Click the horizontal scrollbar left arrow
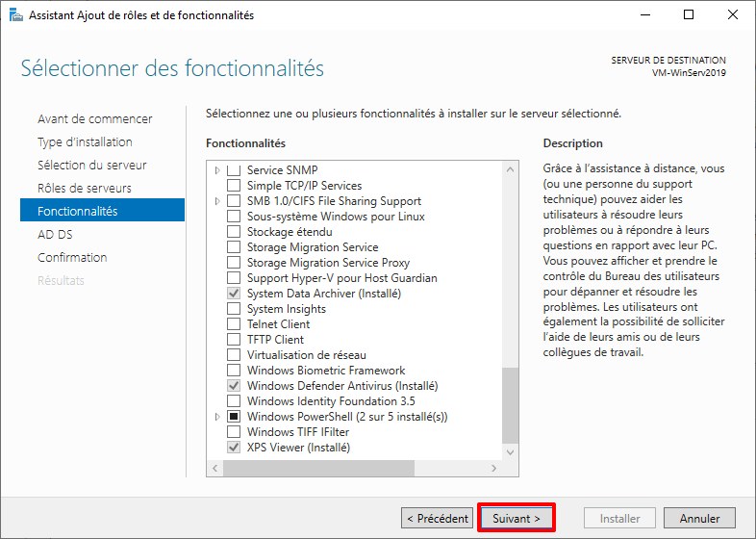The width and height of the screenshot is (756, 539). [x=214, y=469]
